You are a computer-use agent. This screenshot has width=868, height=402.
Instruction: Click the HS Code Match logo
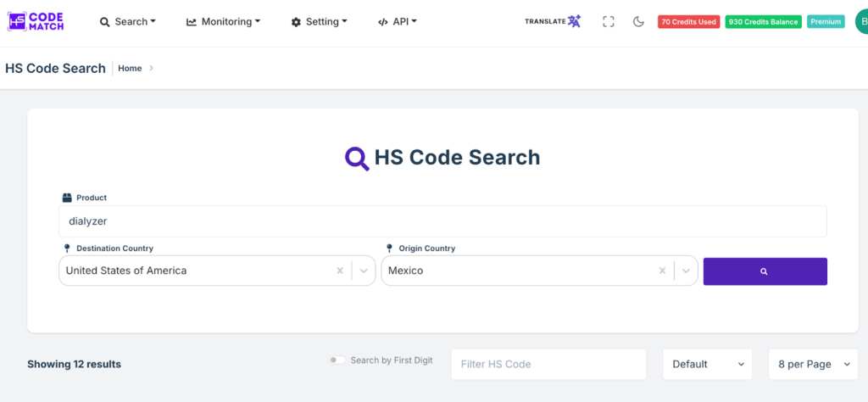tap(36, 21)
